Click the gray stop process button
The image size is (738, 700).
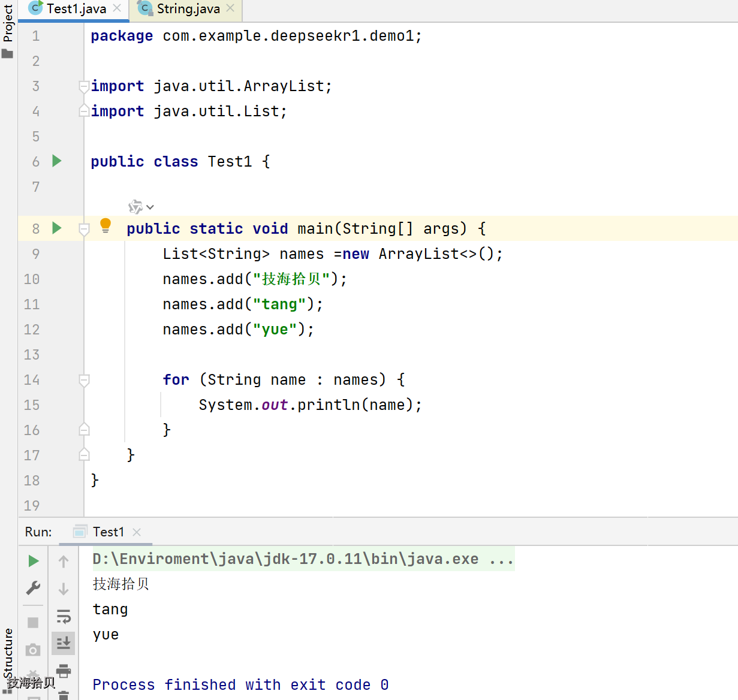33,623
